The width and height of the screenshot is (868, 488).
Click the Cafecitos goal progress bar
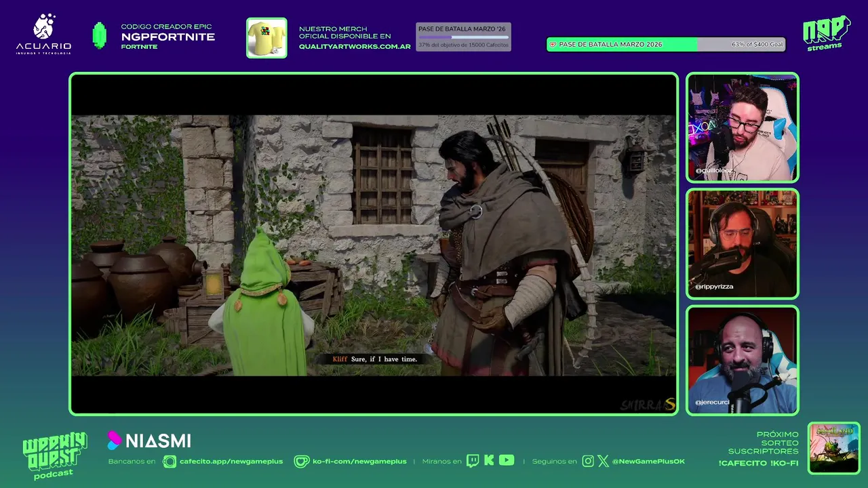tap(463, 37)
